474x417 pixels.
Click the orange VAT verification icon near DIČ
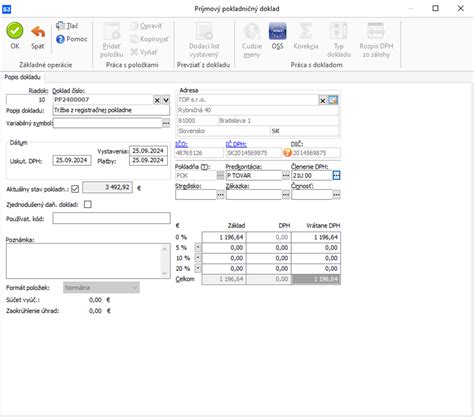[x=287, y=153]
